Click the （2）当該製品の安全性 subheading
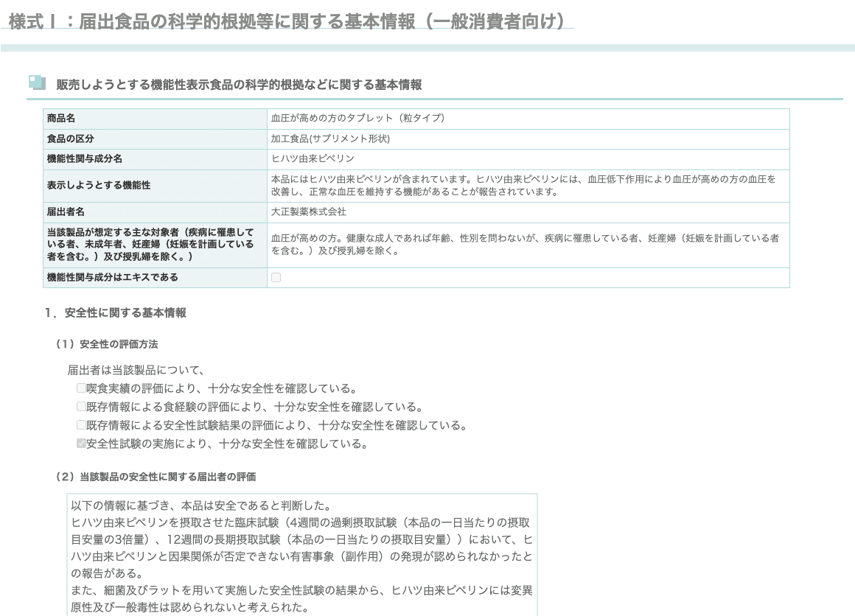855x616 pixels. pos(156,477)
